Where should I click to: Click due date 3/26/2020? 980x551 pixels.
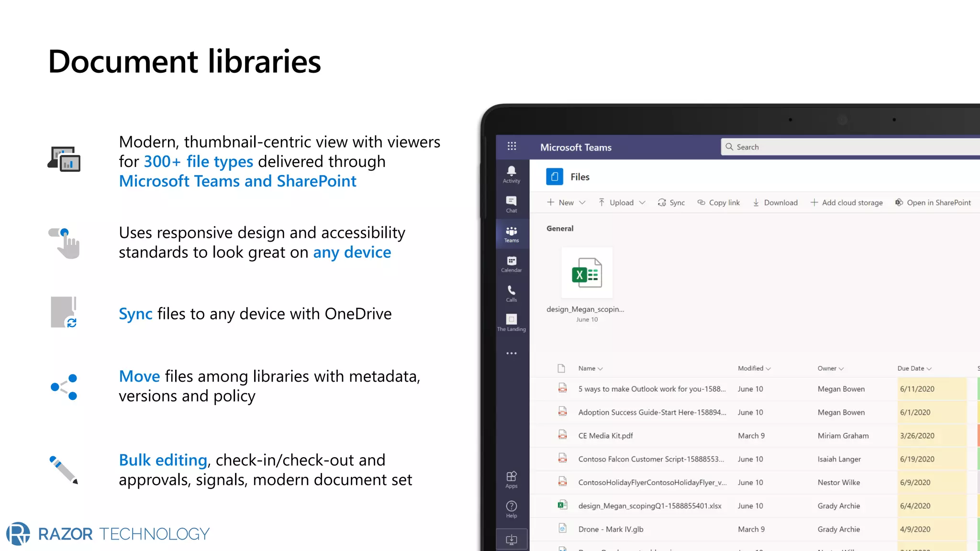917,436
